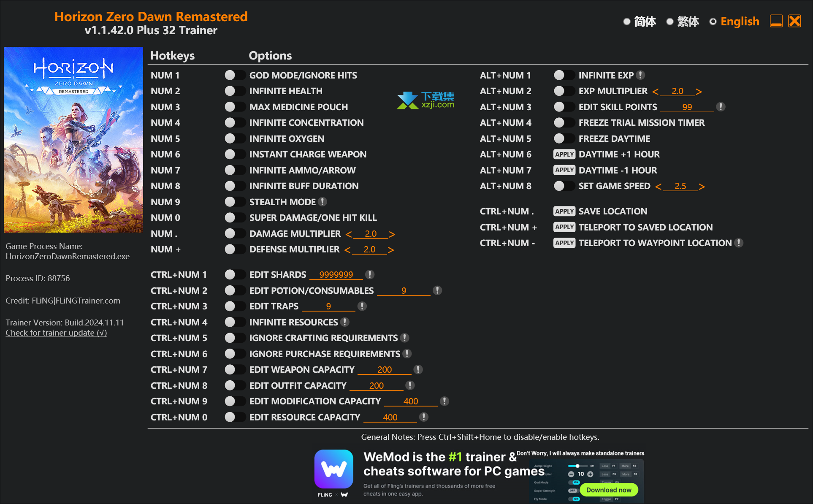
Task: Click APPLY button for SAVE LOCATION
Action: [x=561, y=211]
